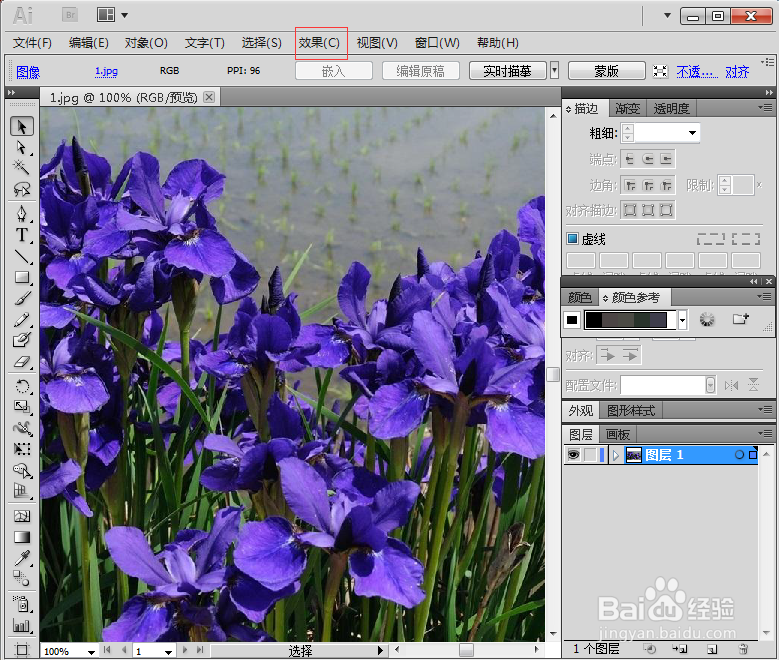The image size is (779, 660).
Task: Select the Rotate tool
Action: 21,386
